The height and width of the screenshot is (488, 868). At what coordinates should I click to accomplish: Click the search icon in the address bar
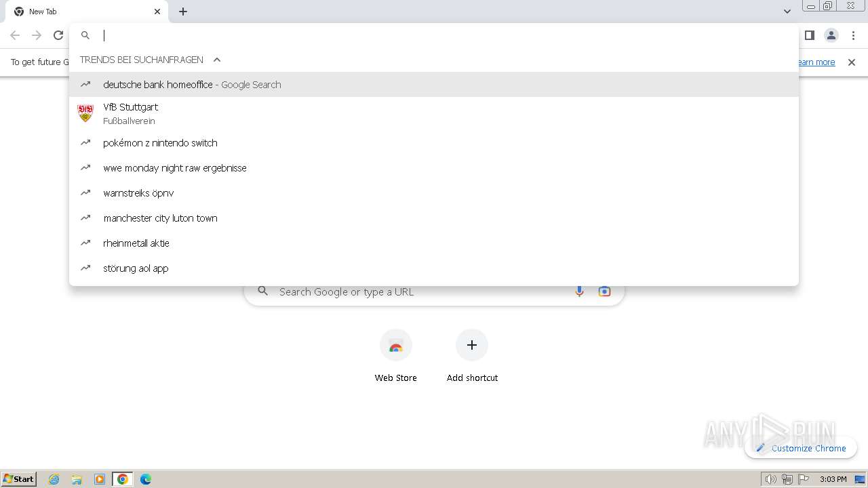click(x=85, y=35)
